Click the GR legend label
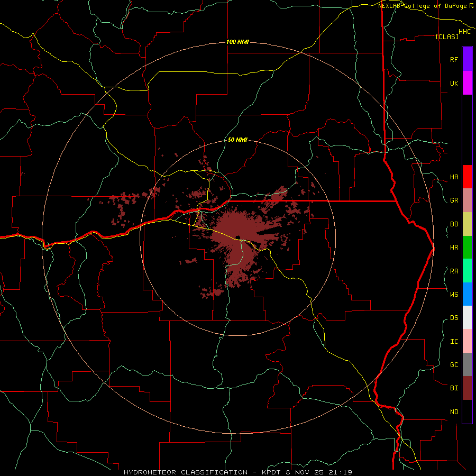This screenshot has height=476, width=476. pos(454,200)
